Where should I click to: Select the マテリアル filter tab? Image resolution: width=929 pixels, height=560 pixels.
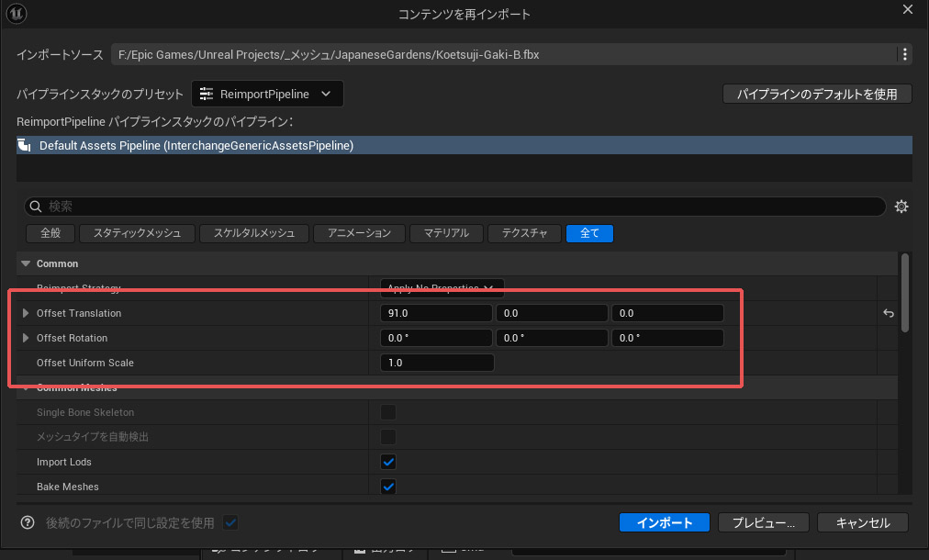tap(446, 233)
